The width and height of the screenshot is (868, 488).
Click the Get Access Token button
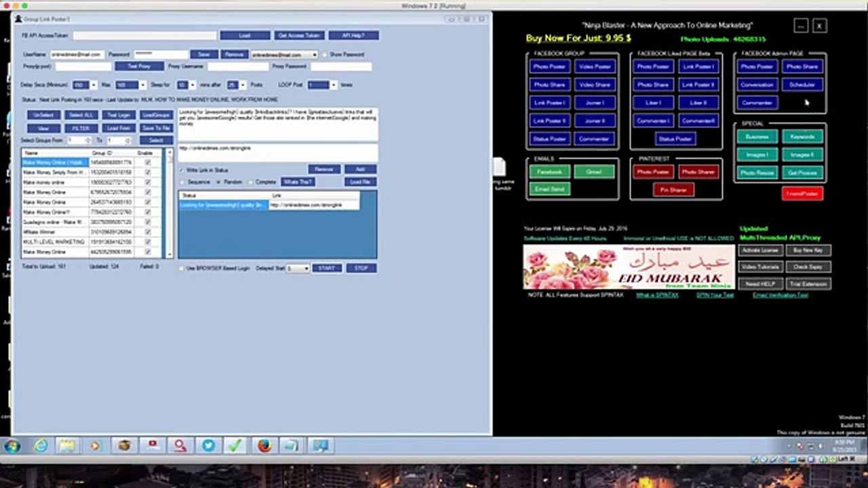point(299,35)
